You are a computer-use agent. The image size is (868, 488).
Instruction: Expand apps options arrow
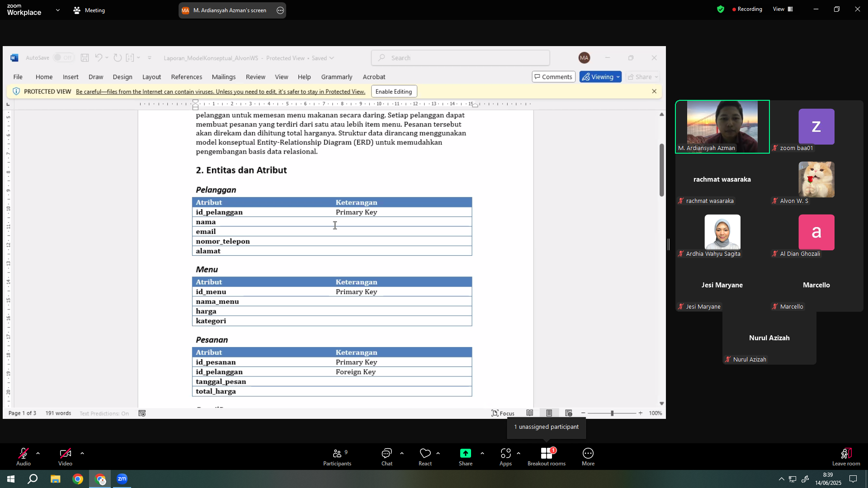[x=519, y=453]
